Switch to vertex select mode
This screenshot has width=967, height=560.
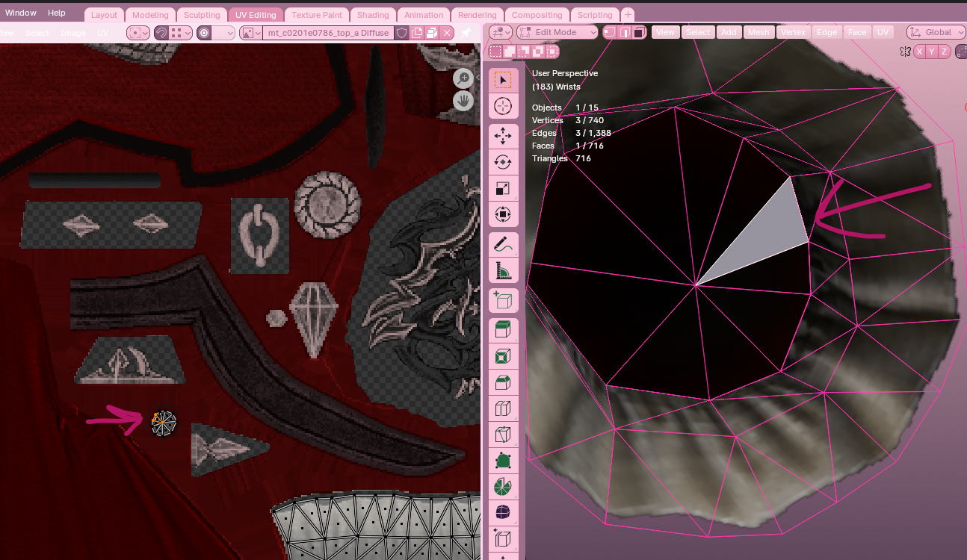tap(610, 32)
